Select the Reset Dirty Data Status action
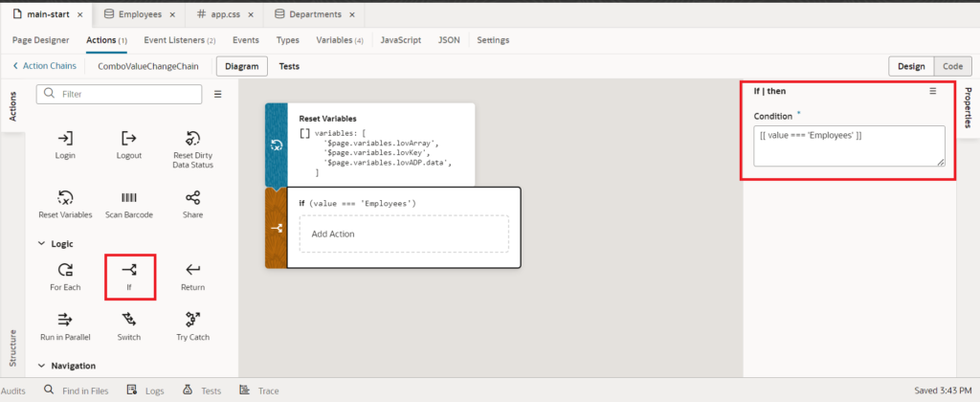Image resolution: width=980 pixels, height=402 pixels. click(192, 149)
